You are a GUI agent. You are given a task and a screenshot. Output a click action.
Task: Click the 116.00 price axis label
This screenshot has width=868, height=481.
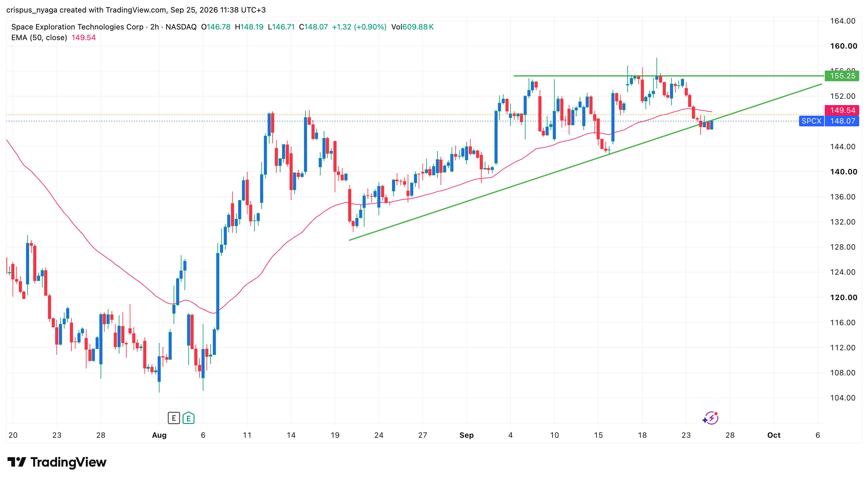[x=842, y=323]
